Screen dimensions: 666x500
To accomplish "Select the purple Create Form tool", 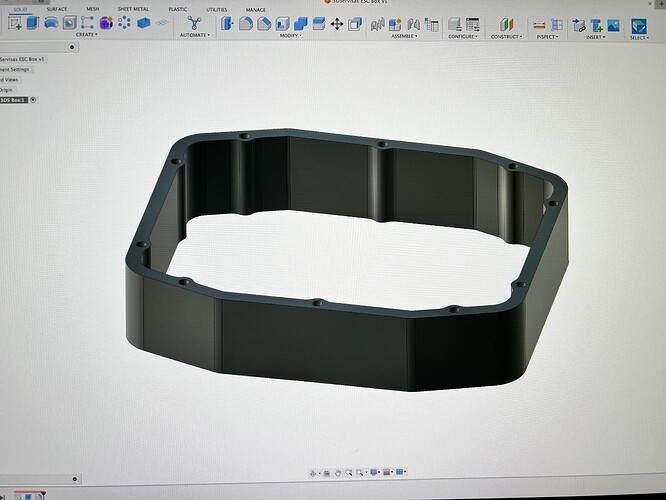I will (106, 23).
